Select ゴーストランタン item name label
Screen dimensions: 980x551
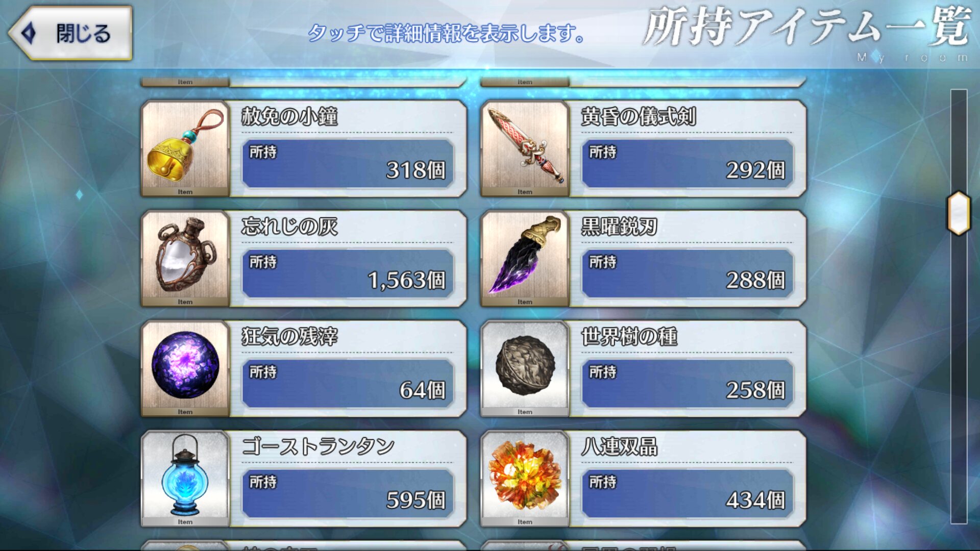coord(318,446)
